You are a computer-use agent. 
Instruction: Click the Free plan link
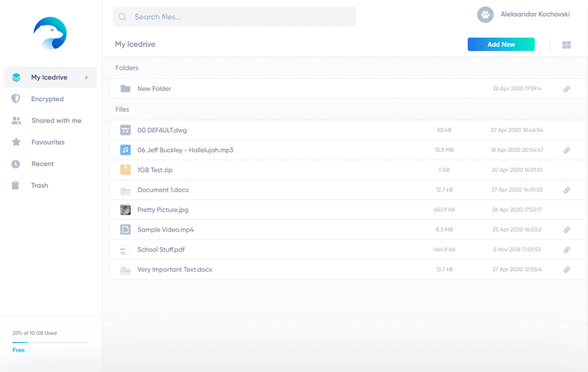pyautogui.click(x=18, y=350)
